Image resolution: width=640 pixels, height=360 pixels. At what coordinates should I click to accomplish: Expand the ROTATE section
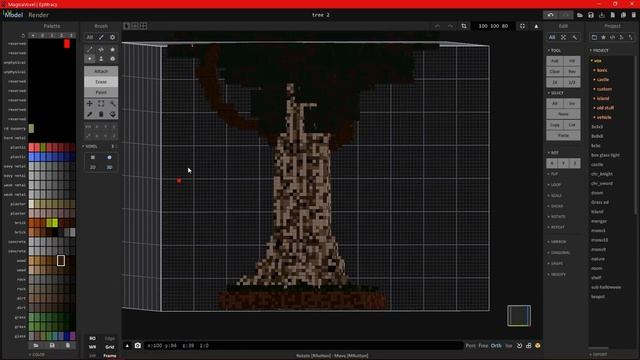click(x=557, y=216)
